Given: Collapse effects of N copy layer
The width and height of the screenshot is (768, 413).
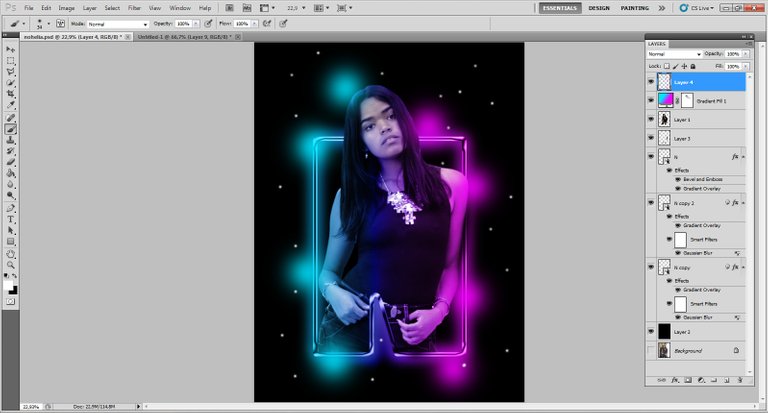Looking at the screenshot, I should point(743,267).
